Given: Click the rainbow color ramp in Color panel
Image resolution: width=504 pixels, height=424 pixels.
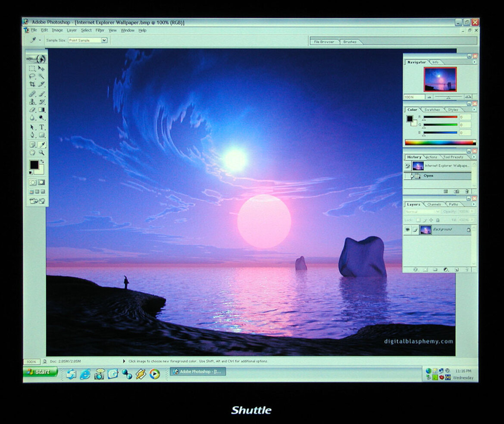Looking at the screenshot, I should click(440, 142).
